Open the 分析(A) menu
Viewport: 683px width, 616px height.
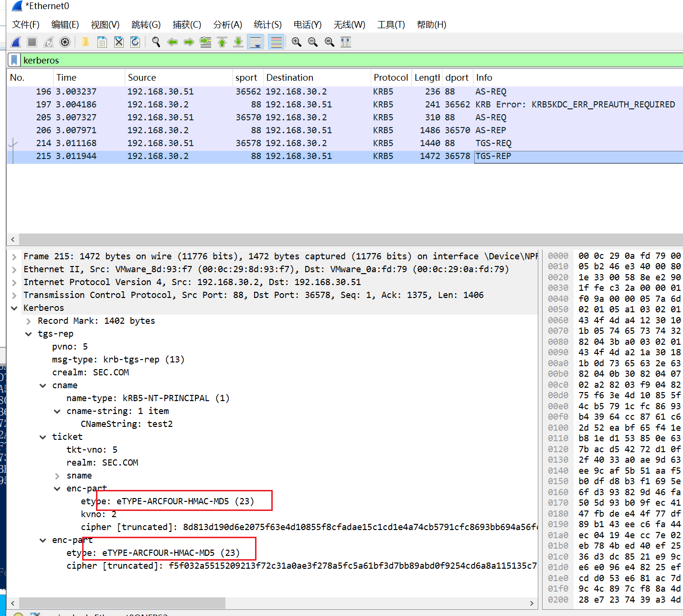click(x=227, y=25)
